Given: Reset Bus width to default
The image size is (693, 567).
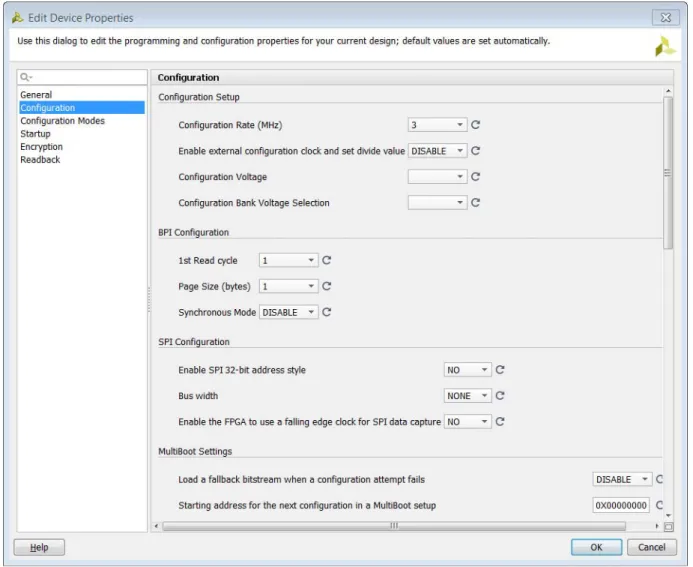Looking at the screenshot, I should coord(500,396).
